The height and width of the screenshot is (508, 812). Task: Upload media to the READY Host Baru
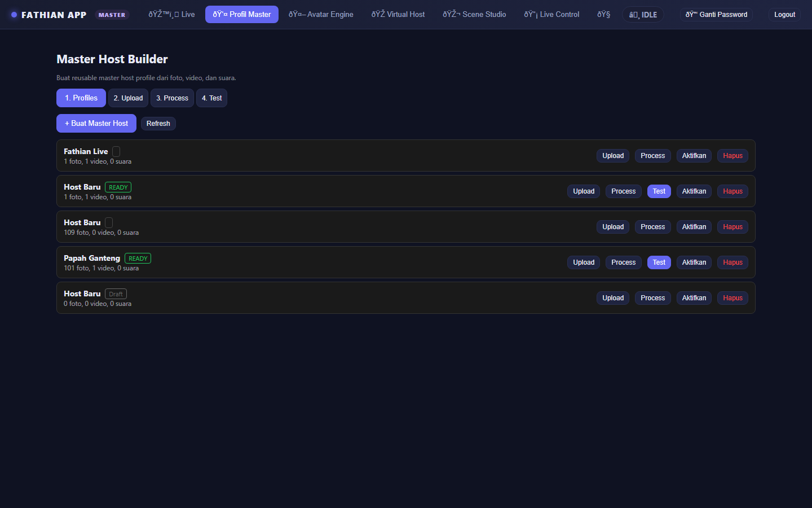tap(584, 191)
